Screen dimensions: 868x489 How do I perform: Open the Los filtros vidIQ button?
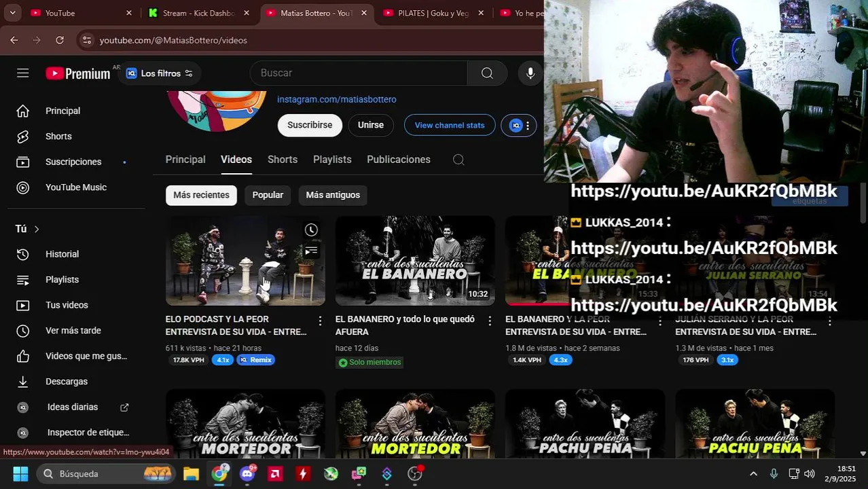[160, 73]
